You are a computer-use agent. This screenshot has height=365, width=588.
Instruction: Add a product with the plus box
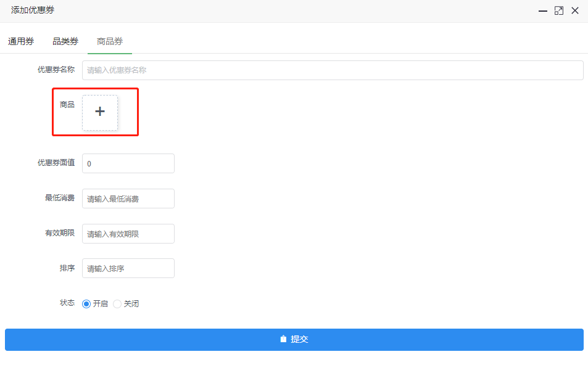coord(100,112)
